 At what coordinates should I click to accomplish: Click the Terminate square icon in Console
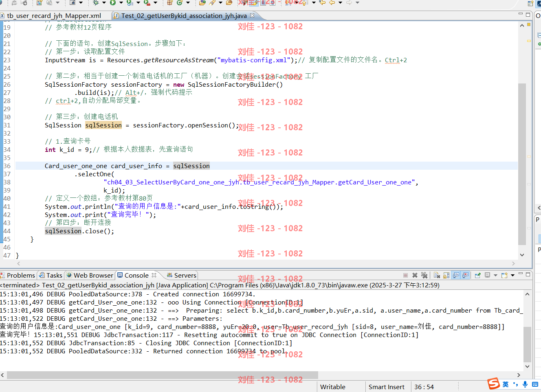(x=405, y=275)
